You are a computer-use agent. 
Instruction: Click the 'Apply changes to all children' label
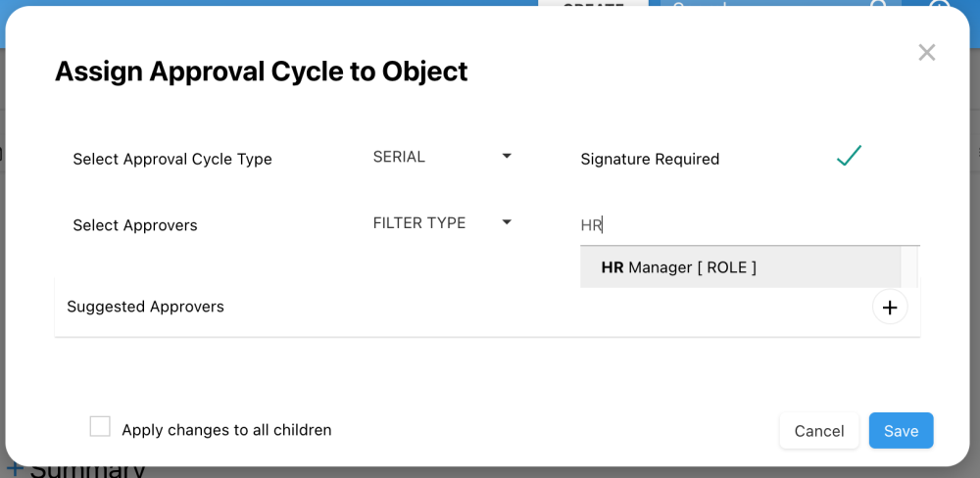(226, 430)
